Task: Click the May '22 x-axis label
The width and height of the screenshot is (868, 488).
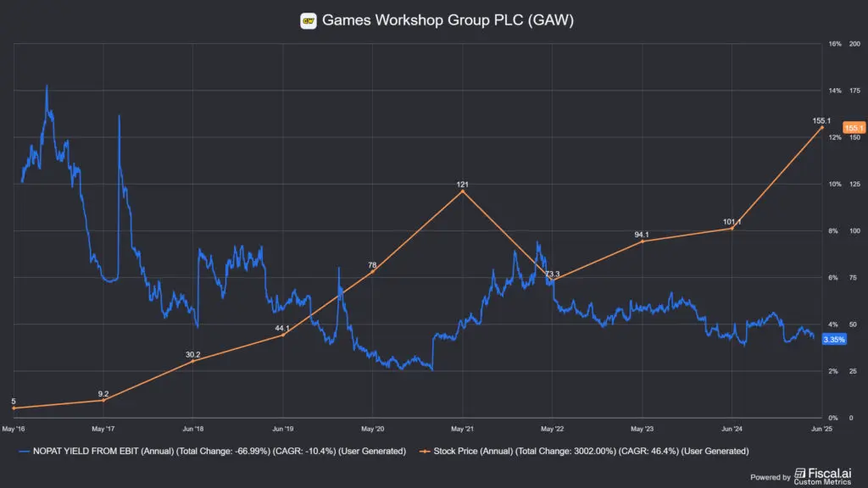Action: click(552, 429)
